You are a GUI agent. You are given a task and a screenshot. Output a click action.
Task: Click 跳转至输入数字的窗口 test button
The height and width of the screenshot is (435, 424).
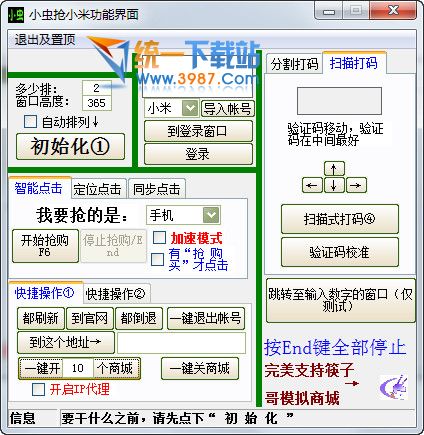tap(341, 300)
